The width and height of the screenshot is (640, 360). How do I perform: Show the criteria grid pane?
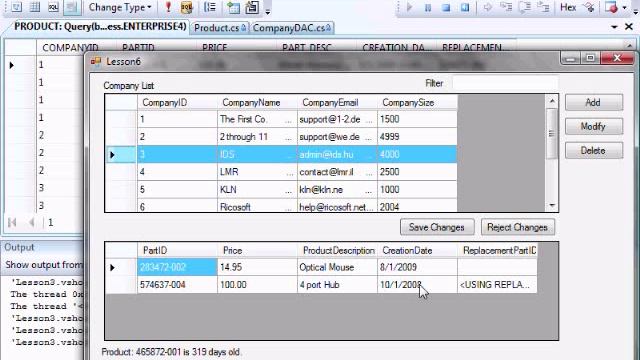point(35,7)
